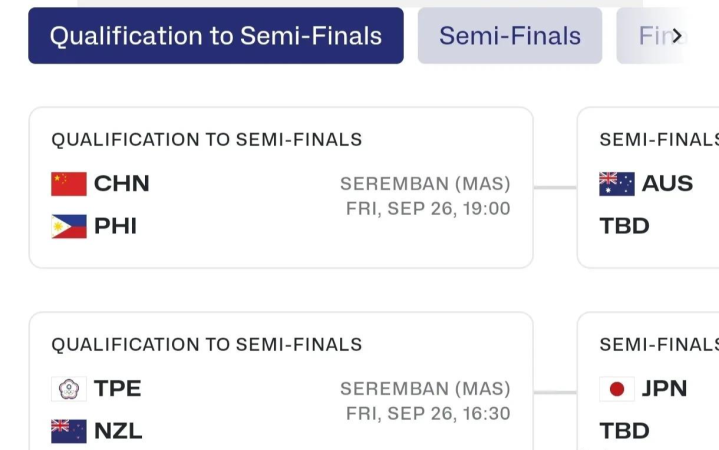This screenshot has height=450, width=719.
Task: Open the NZL team name
Action: tap(118, 431)
